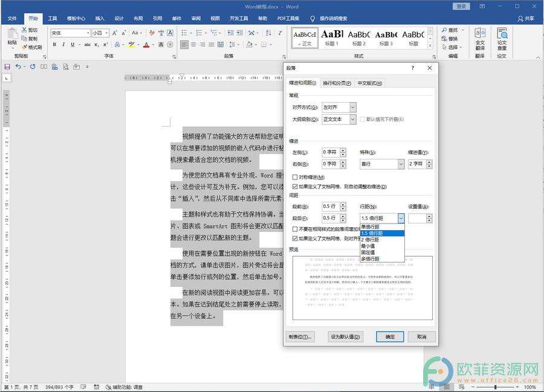
Task: Click the 登录 login button
Action: tap(461, 7)
